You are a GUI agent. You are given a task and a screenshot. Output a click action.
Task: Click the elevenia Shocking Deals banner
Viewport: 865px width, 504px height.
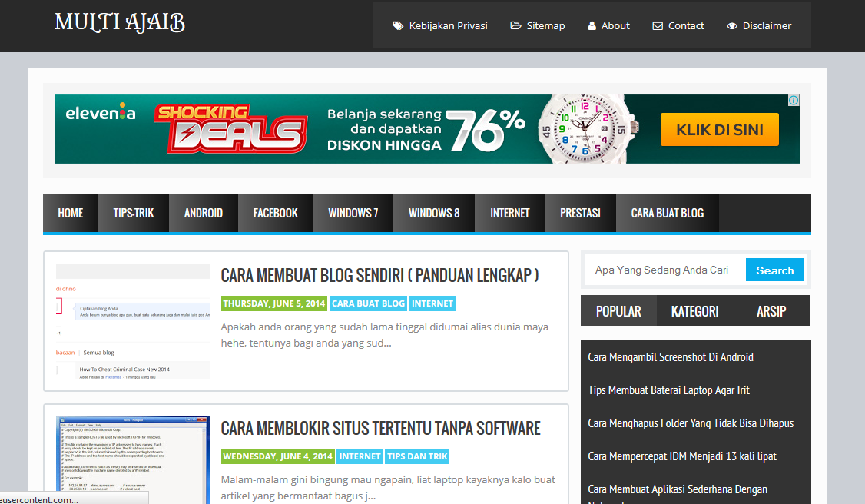(x=427, y=129)
